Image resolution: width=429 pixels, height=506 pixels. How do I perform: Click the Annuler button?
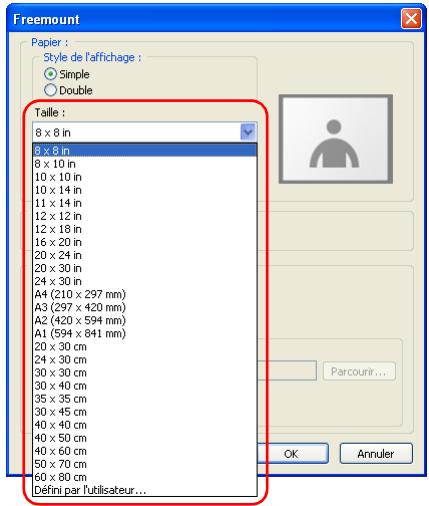click(x=376, y=453)
